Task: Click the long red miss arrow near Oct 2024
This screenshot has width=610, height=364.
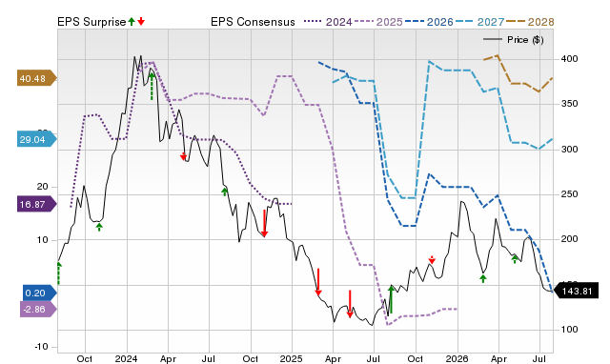Action: pyautogui.click(x=265, y=223)
